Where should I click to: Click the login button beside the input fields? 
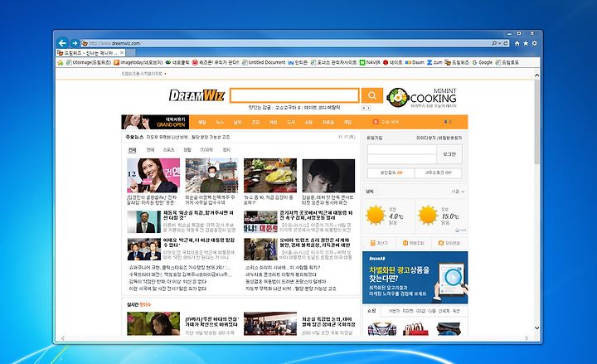coord(449,154)
